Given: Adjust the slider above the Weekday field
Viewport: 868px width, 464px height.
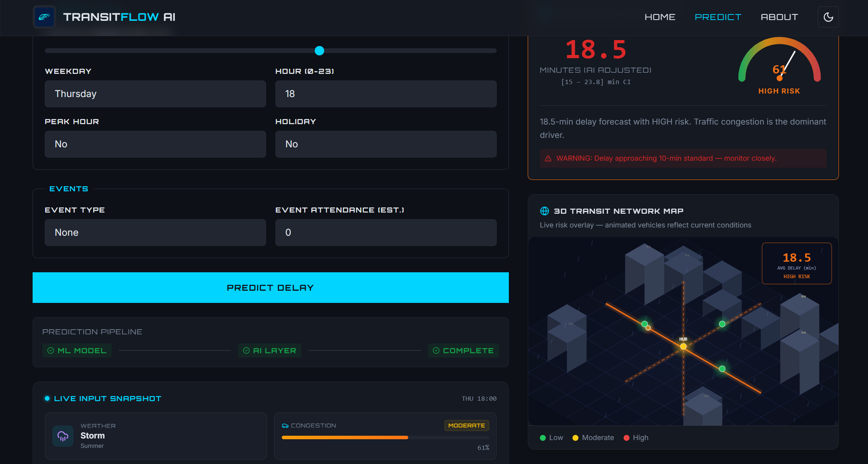Looking at the screenshot, I should point(319,51).
